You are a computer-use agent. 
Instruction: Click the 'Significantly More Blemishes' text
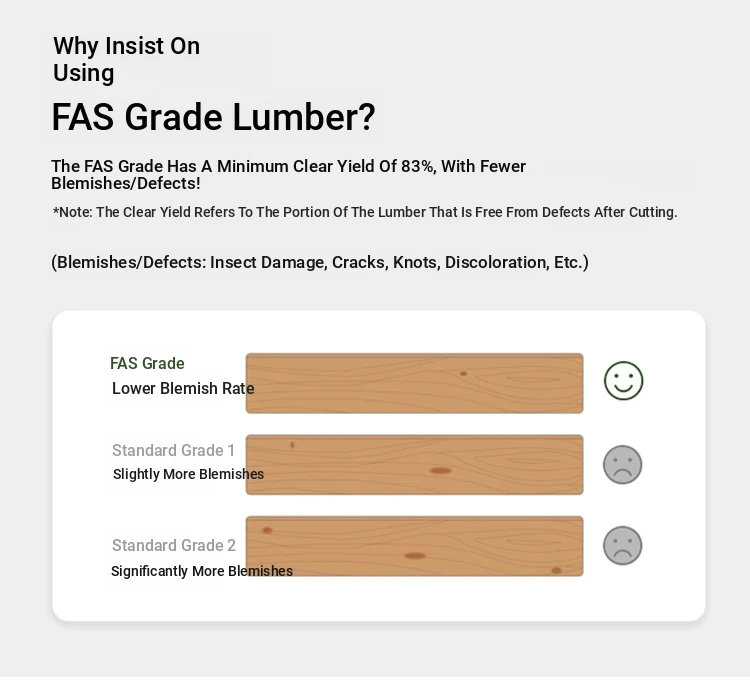(x=202, y=571)
